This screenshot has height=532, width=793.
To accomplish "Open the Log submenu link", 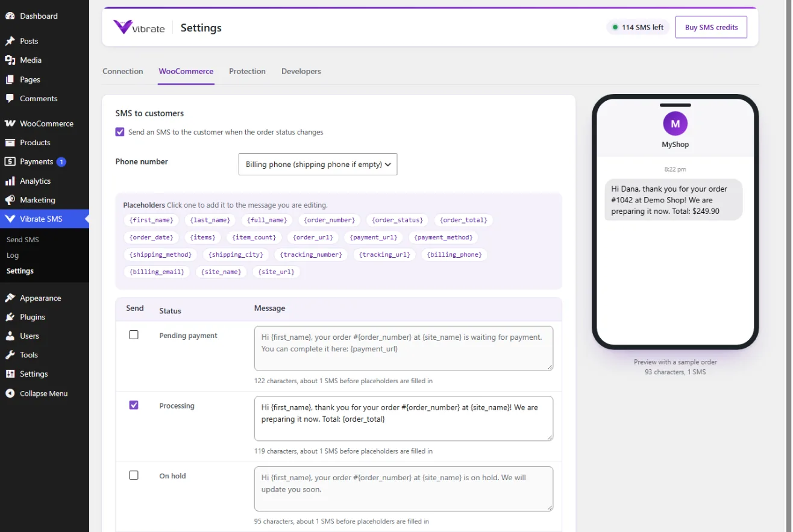I will 13,255.
